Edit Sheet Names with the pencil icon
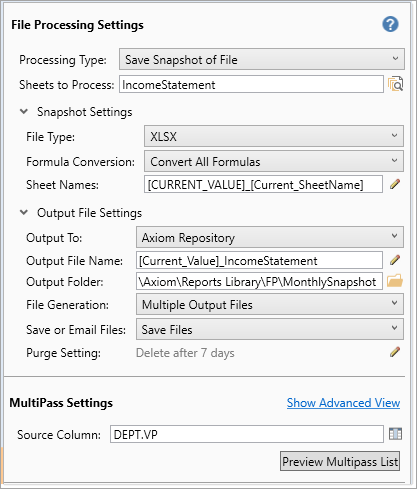This screenshot has width=417, height=489. [x=395, y=184]
